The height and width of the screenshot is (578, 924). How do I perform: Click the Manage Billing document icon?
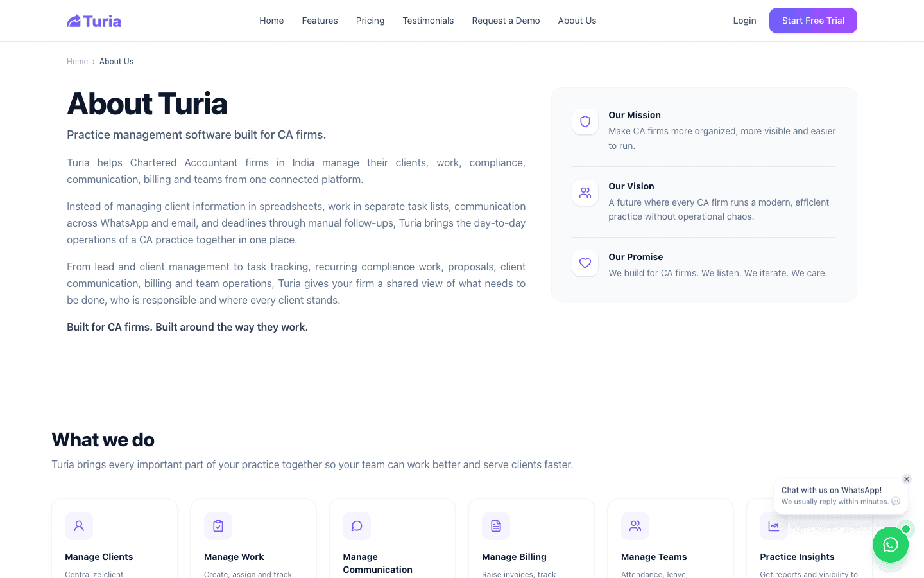click(x=496, y=526)
